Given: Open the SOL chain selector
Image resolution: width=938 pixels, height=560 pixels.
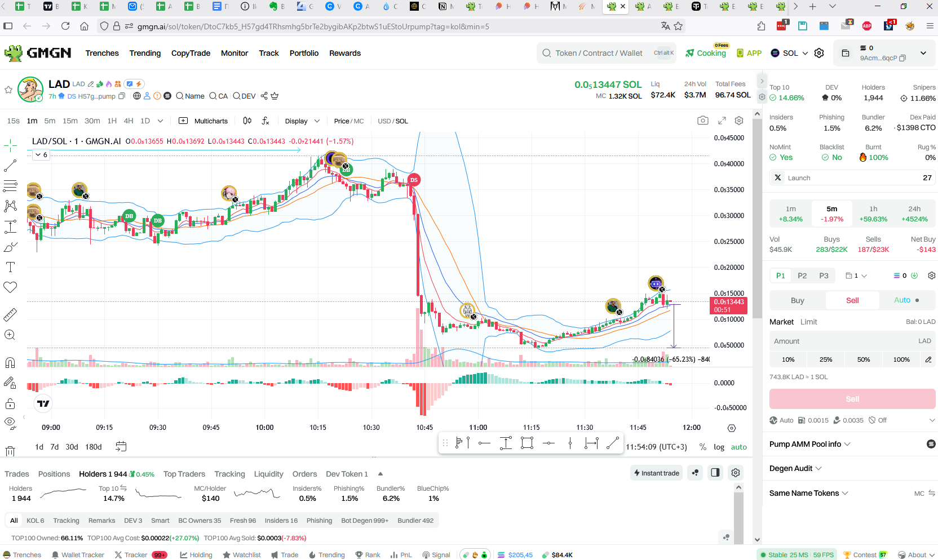Looking at the screenshot, I should click(789, 53).
